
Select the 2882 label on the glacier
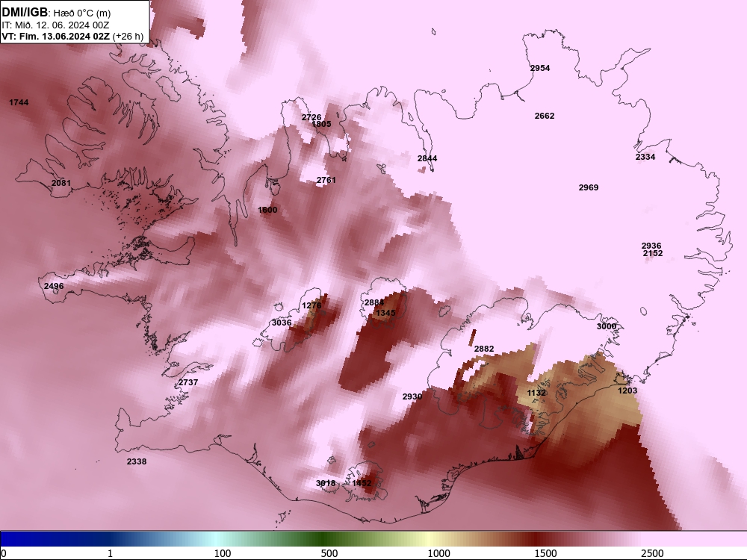pyautogui.click(x=484, y=349)
